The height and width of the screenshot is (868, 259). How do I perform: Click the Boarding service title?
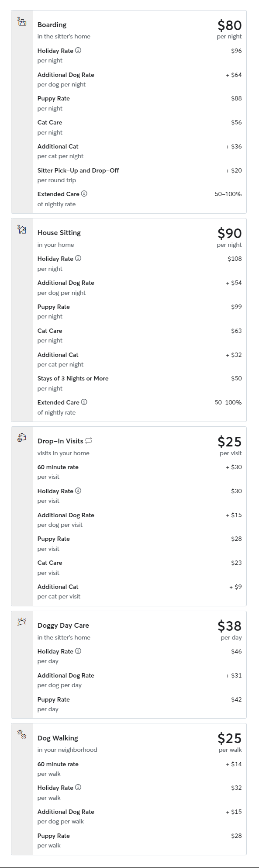click(x=52, y=25)
